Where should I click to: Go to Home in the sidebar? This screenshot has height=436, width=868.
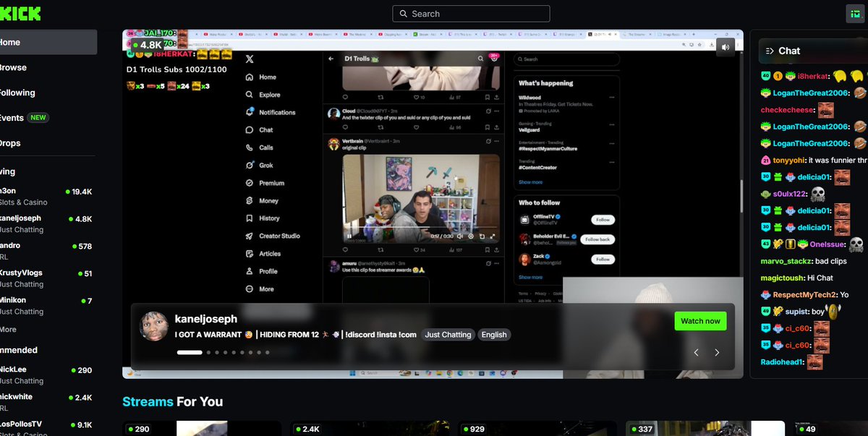point(47,42)
